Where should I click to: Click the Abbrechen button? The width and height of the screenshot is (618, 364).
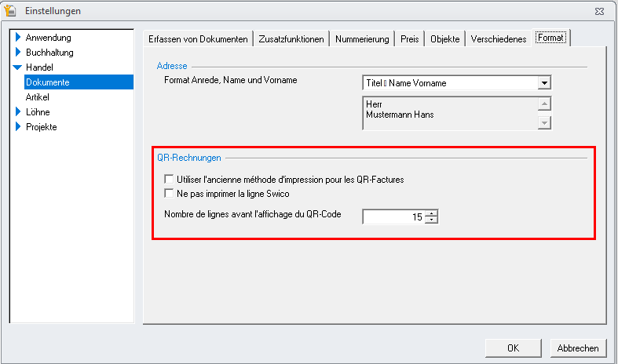coord(578,348)
